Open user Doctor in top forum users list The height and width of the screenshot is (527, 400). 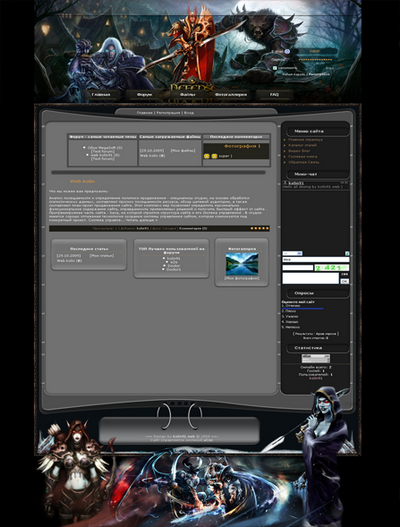[x=173, y=266]
